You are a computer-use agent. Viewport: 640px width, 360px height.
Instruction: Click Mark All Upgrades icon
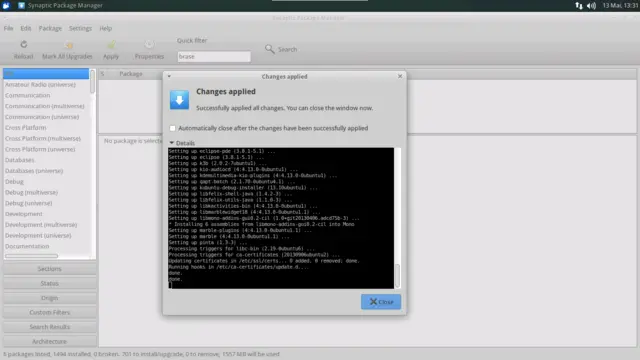(69, 44)
